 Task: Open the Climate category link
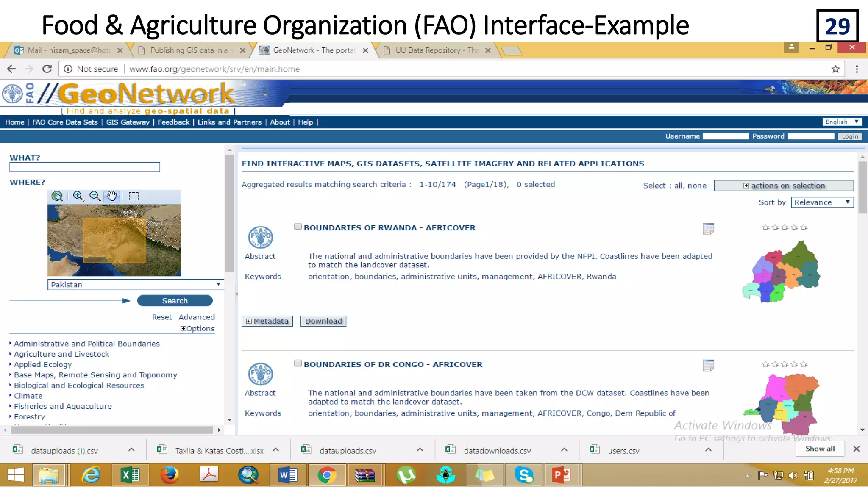coord(28,396)
